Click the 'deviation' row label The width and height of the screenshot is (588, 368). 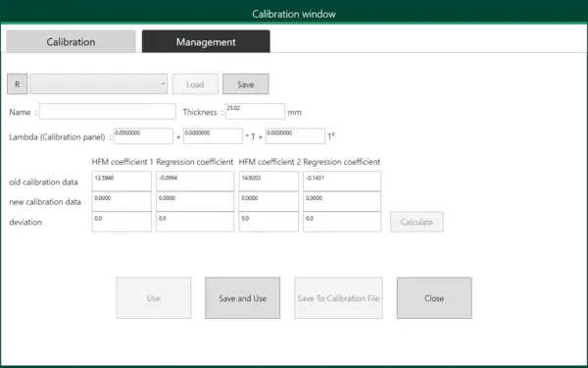tap(25, 223)
